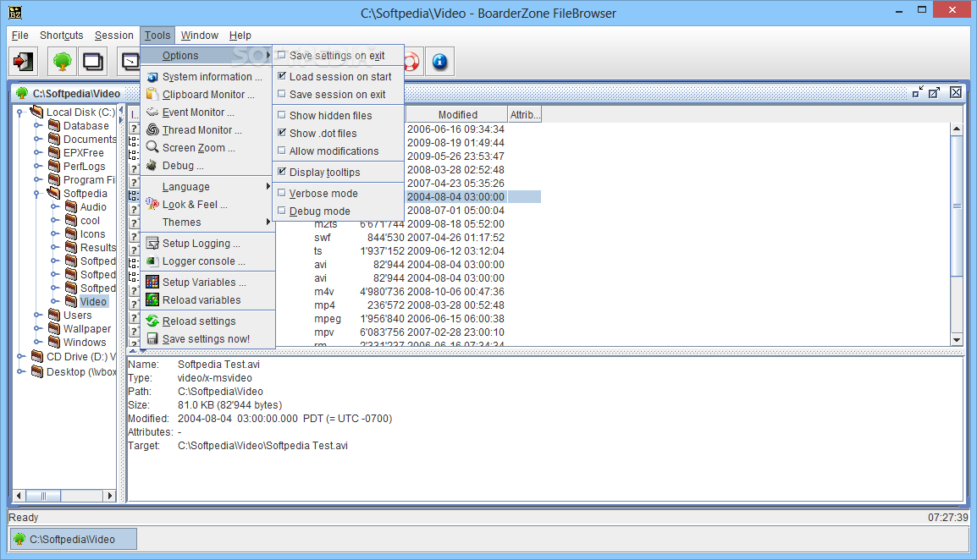Click the Attrib... column header
Image resolution: width=977 pixels, height=560 pixels.
[x=525, y=114]
